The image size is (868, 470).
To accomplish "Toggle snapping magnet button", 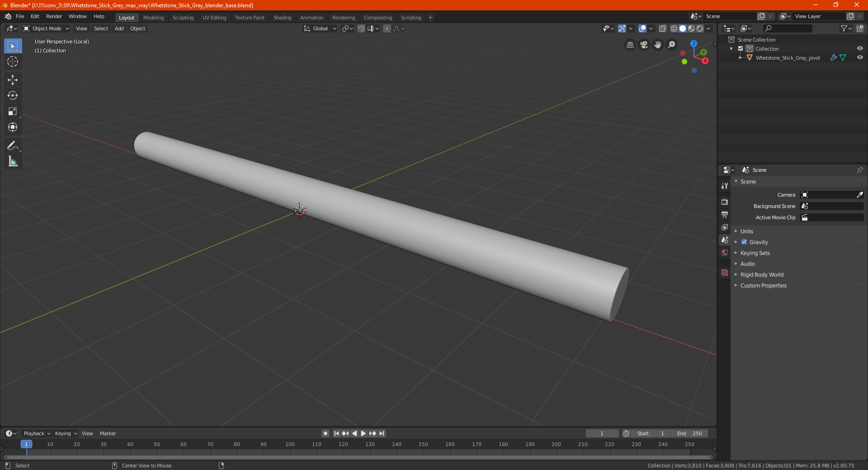I will (361, 28).
